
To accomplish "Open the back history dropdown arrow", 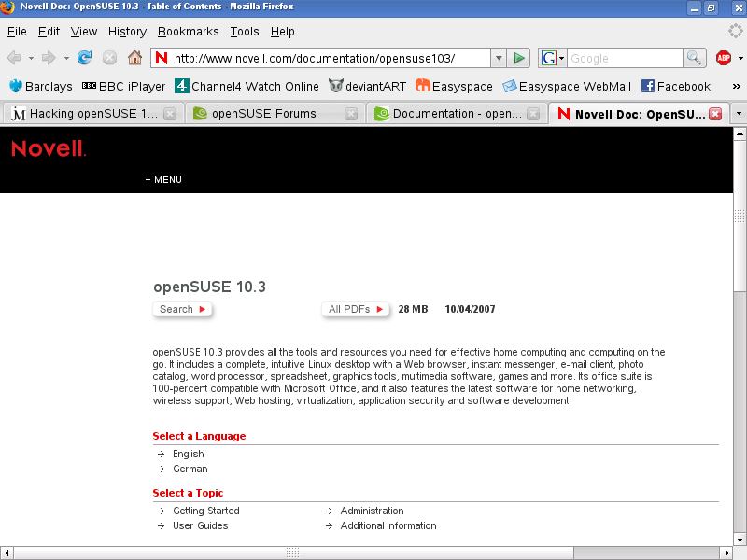I will [31, 59].
